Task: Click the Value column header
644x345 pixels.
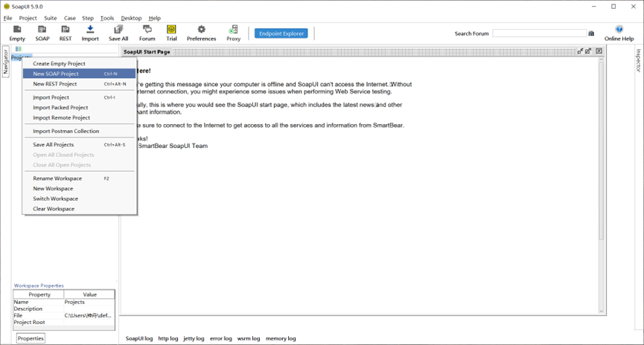Action: (x=89, y=294)
